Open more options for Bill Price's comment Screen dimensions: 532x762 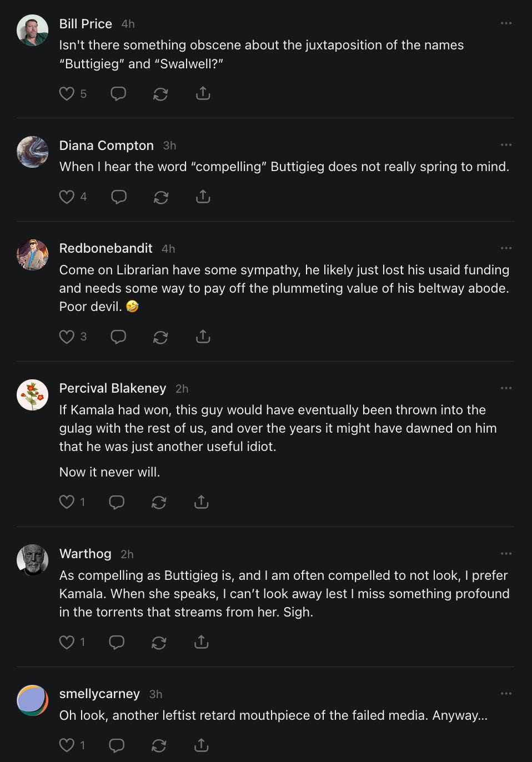tap(506, 23)
